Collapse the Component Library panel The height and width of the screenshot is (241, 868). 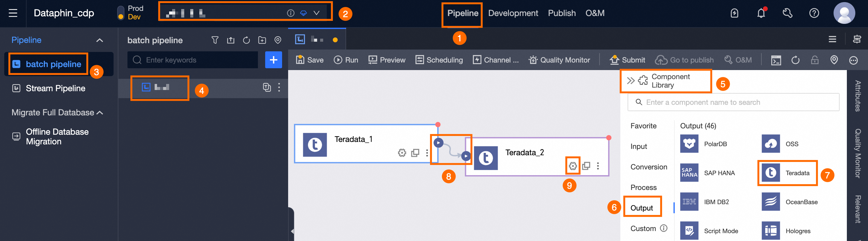tap(630, 81)
